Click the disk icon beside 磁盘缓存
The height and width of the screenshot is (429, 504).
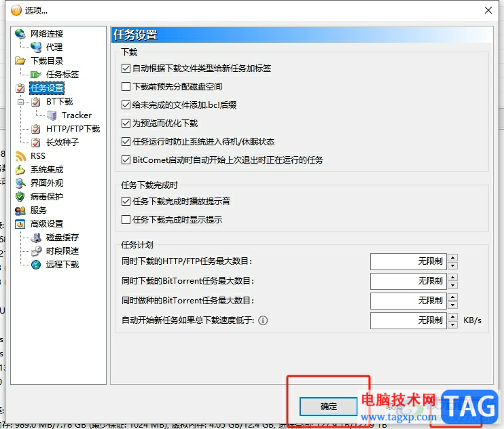coord(36,238)
